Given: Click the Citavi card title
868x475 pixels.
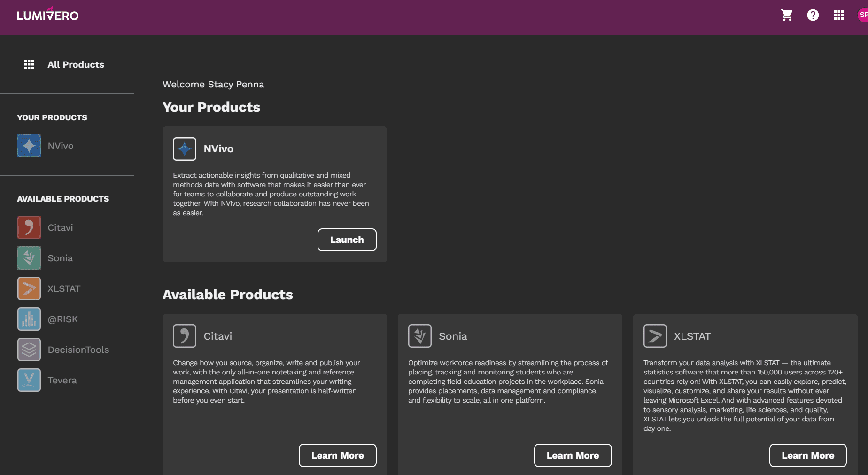Looking at the screenshot, I should click(217, 336).
